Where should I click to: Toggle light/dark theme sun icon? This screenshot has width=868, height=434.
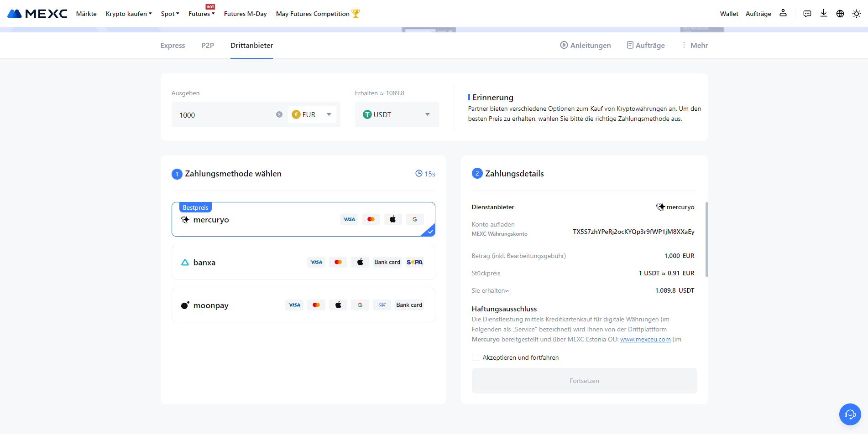pos(857,14)
